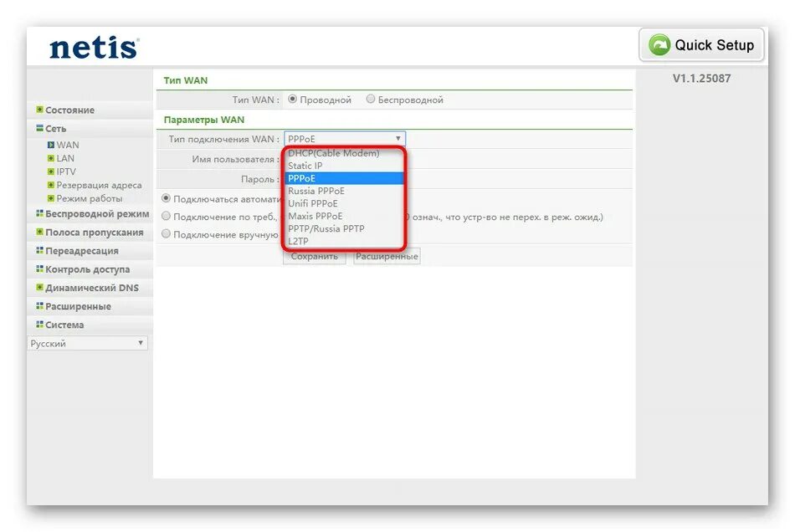This screenshot has height=532, width=795.
Task: Expand icon beside Беспроводной режим
Action: coord(39,213)
